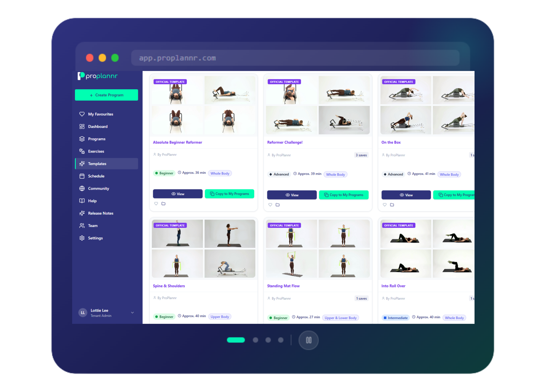This screenshot has width=555, height=392.
Task: Open the Spine & Shoulders title link
Action: pos(169,286)
